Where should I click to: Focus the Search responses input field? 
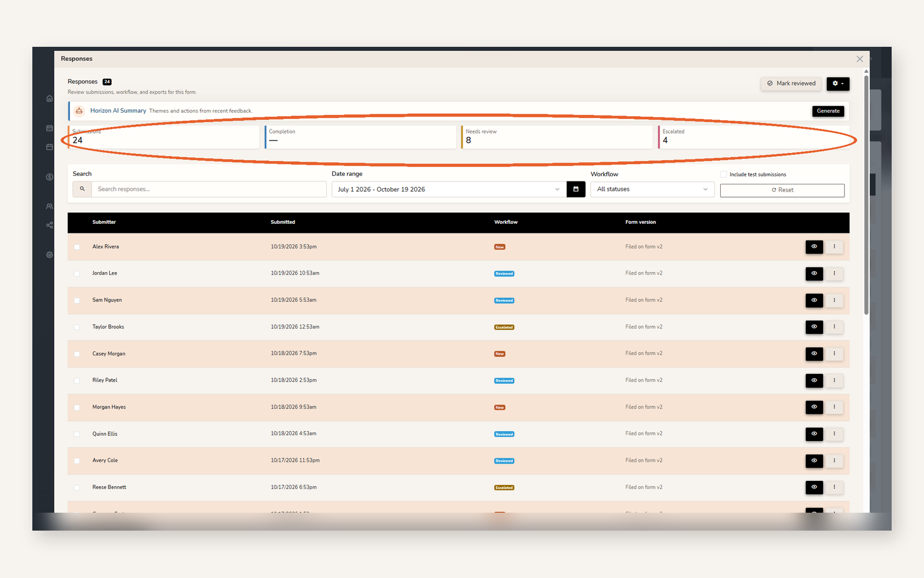coord(209,189)
